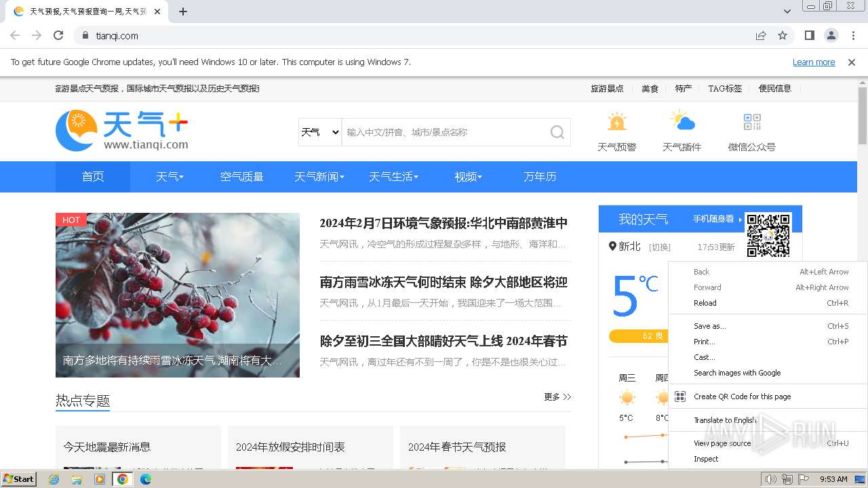Open headline 除夕至初三全国大部晴好天气
Image resolution: width=868 pixels, height=488 pixels.
tap(443, 341)
